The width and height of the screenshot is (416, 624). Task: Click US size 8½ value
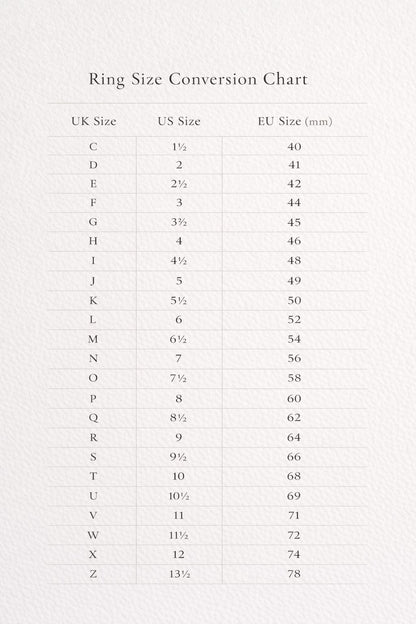(178, 417)
